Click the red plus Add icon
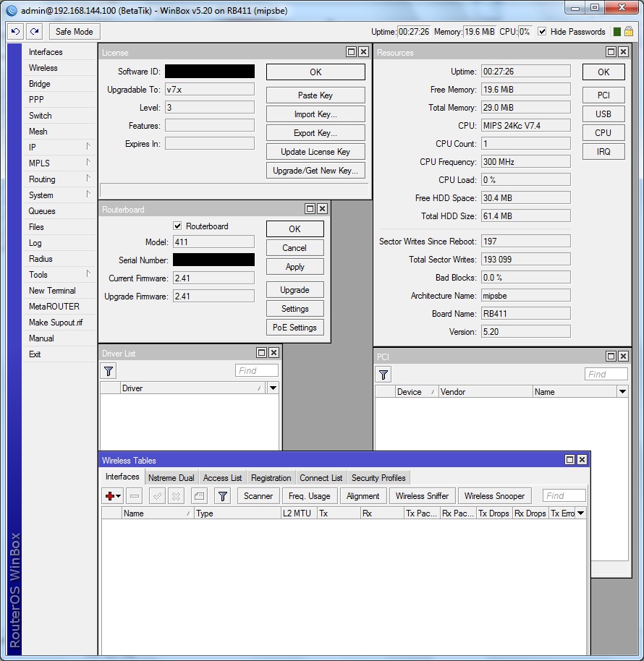Screen dimensions: 644x661 point(110,496)
